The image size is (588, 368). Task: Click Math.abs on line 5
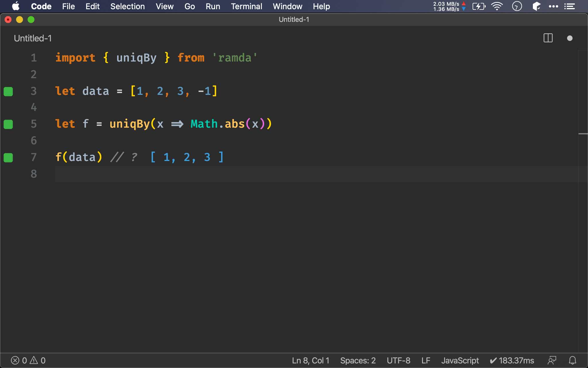pyautogui.click(x=217, y=124)
